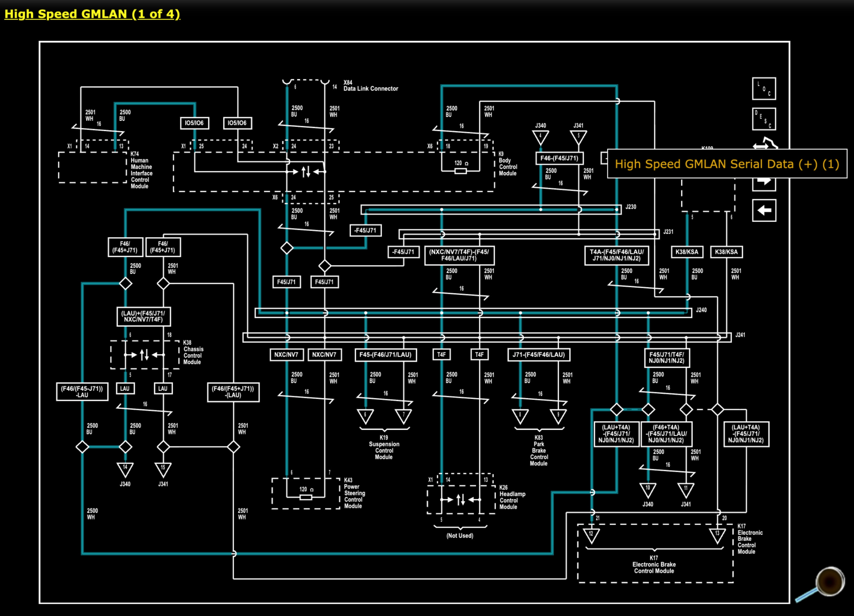Open the LOC component locator icon
Screen dimensions: 854x616
click(x=764, y=89)
